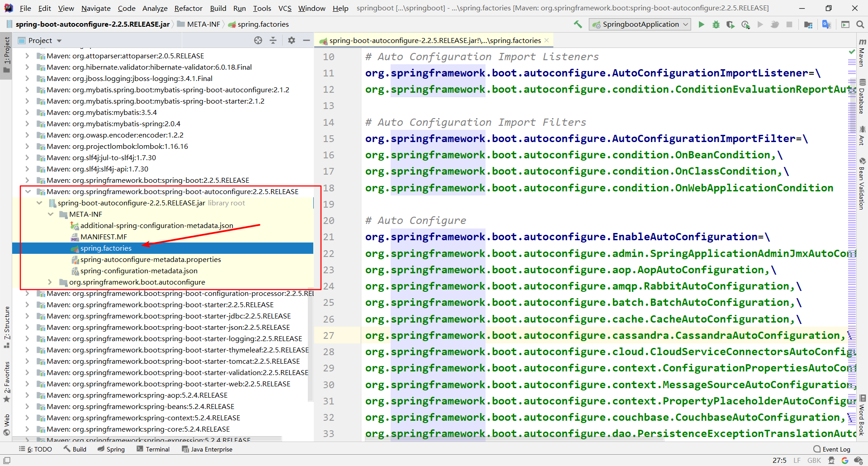
Task: Open the Build tool window at bottom
Action: point(75,449)
